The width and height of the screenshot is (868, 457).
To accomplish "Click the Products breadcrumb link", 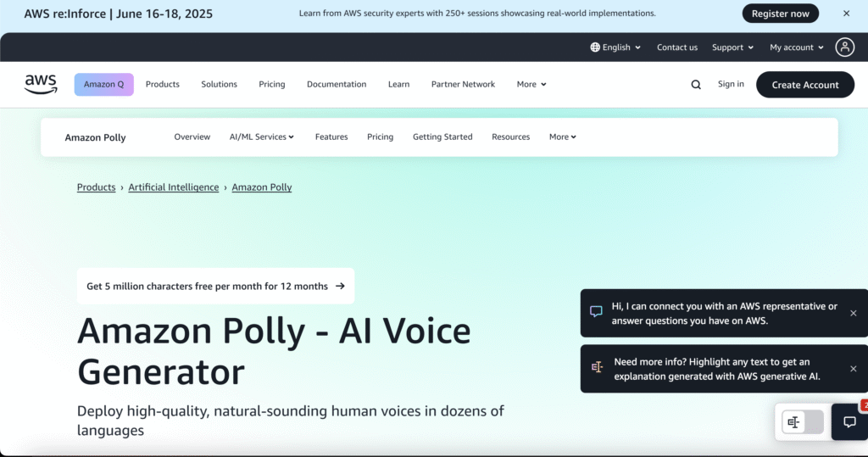I will (97, 187).
